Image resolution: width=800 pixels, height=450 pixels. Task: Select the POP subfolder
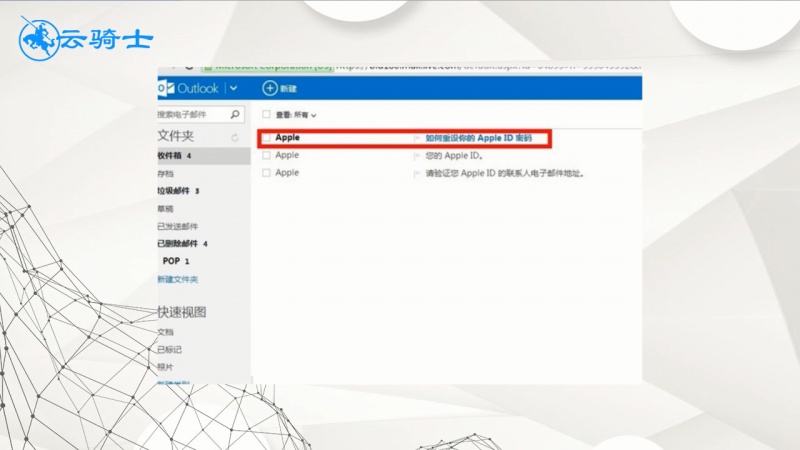click(176, 261)
